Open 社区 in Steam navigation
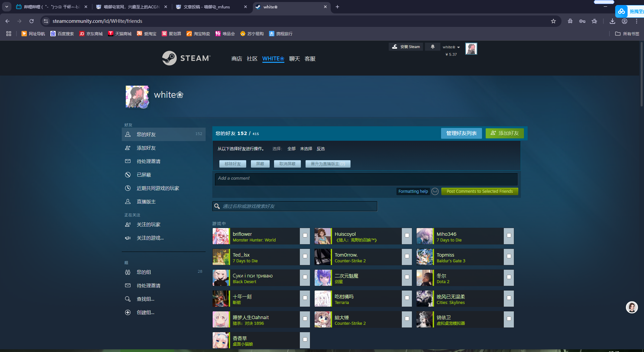This screenshot has width=644, height=352. [x=252, y=59]
